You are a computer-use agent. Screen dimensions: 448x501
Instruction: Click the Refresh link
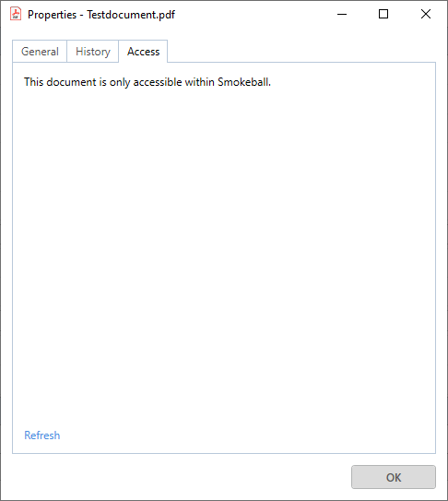(x=42, y=435)
